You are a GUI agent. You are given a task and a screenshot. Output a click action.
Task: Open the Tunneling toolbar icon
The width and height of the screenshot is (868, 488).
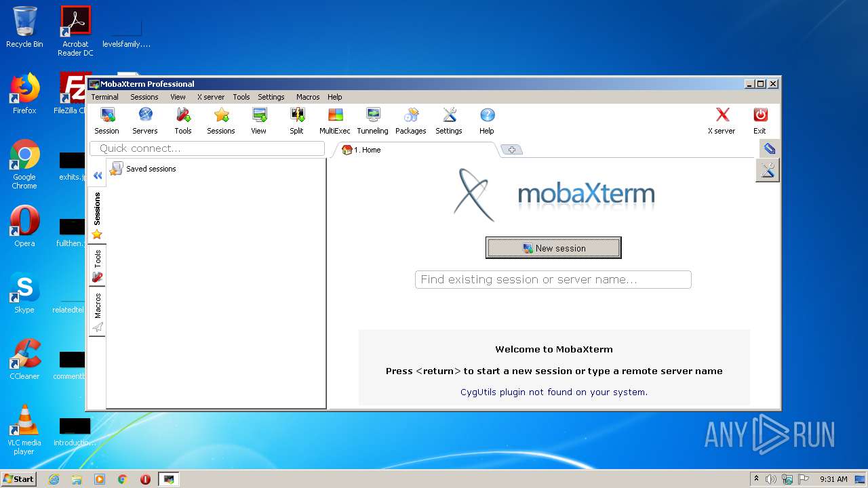373,121
